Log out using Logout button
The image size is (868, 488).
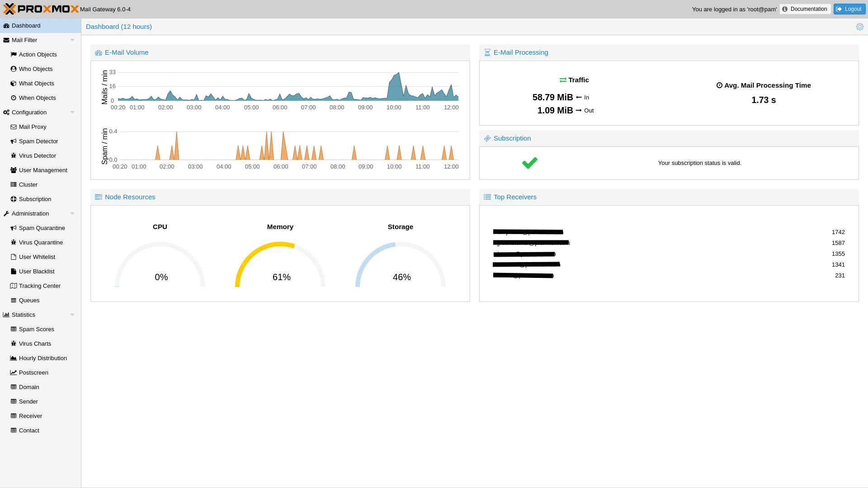(849, 9)
